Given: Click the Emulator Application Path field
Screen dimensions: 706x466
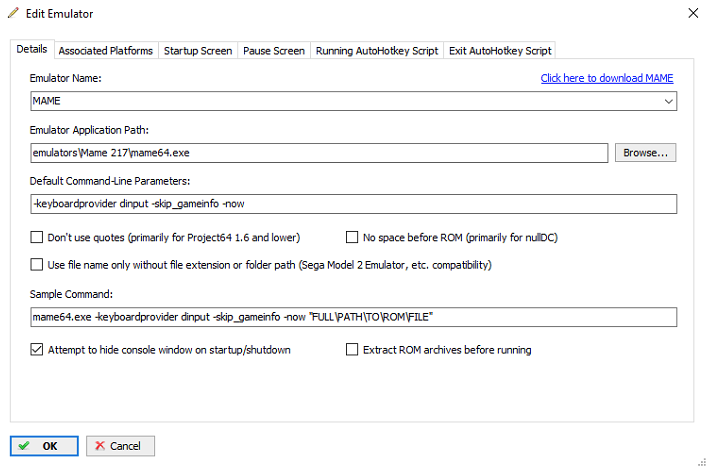Looking at the screenshot, I should click(319, 153).
